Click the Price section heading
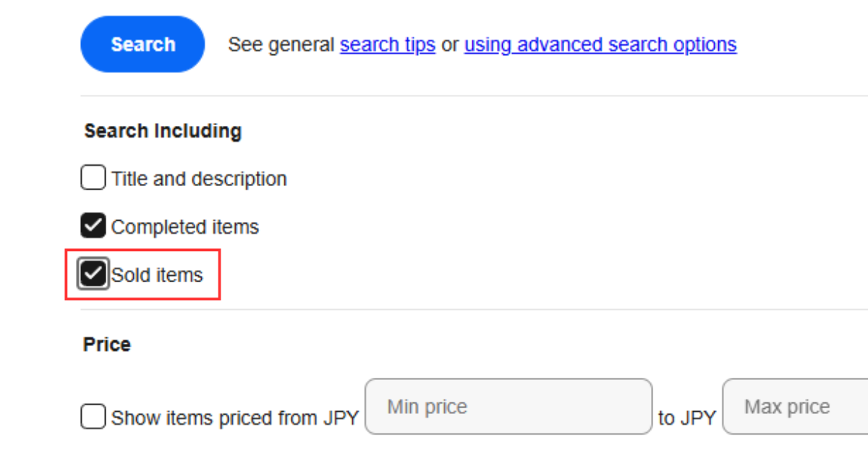Viewport: 868px width, 456px height. tap(106, 344)
